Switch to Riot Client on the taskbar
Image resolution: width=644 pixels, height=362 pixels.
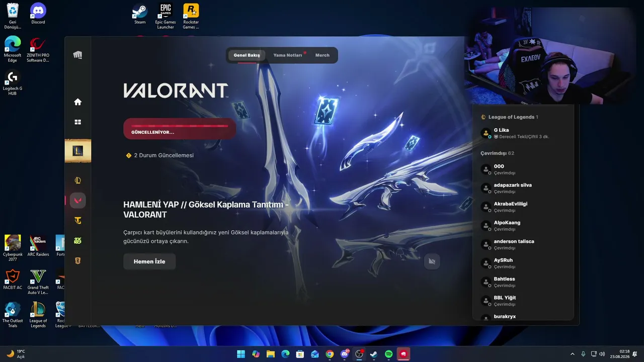point(403,354)
